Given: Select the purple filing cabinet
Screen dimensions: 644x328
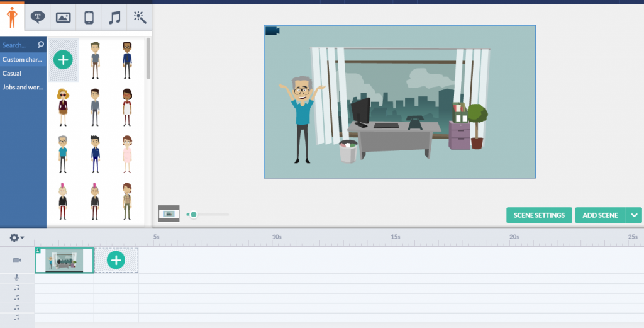Looking at the screenshot, I should tap(459, 135).
